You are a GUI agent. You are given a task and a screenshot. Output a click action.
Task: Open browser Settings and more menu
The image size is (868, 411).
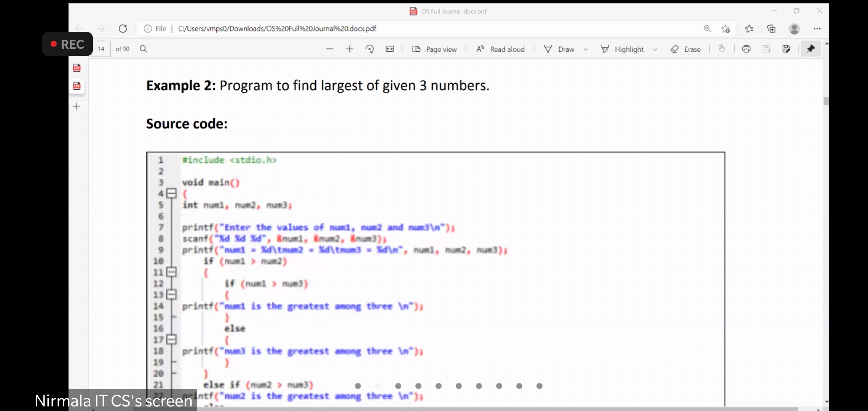click(817, 29)
